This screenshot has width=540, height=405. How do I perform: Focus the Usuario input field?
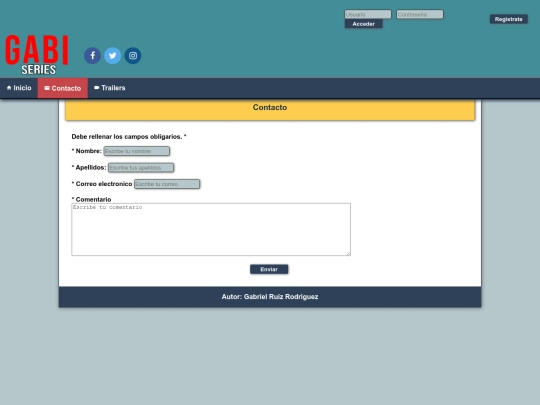(368, 14)
